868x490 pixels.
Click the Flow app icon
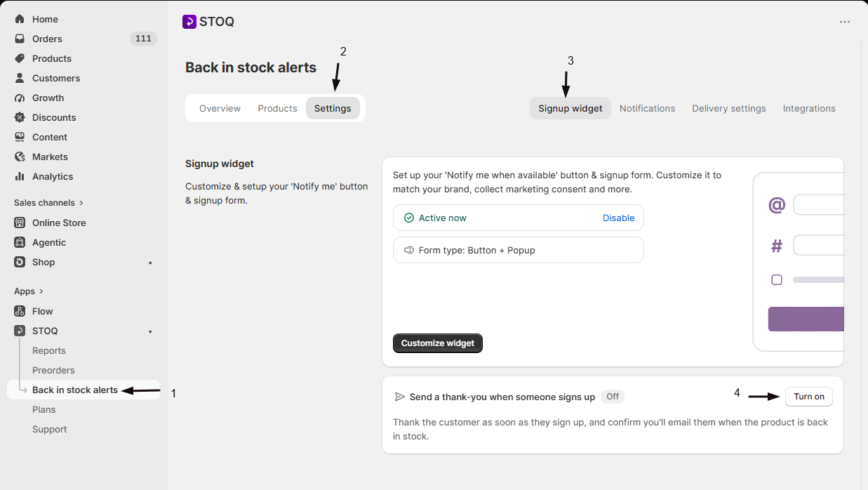20,311
